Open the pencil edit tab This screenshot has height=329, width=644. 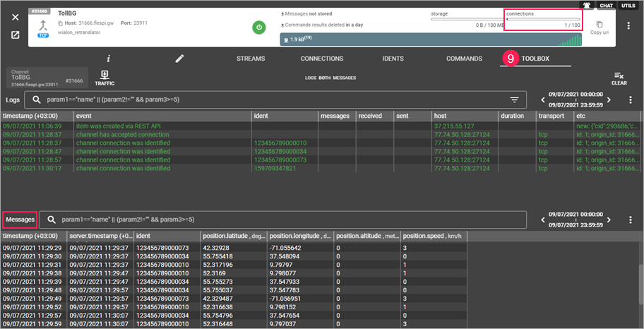pos(179,59)
